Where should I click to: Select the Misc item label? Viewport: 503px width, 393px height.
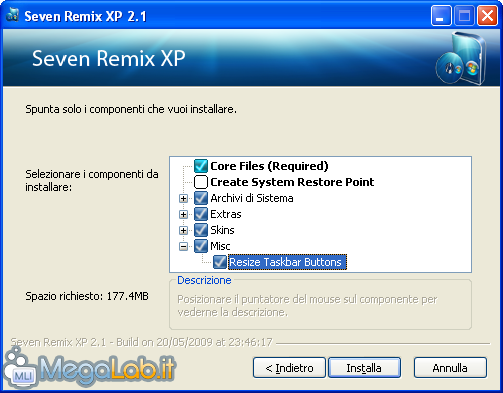point(220,246)
